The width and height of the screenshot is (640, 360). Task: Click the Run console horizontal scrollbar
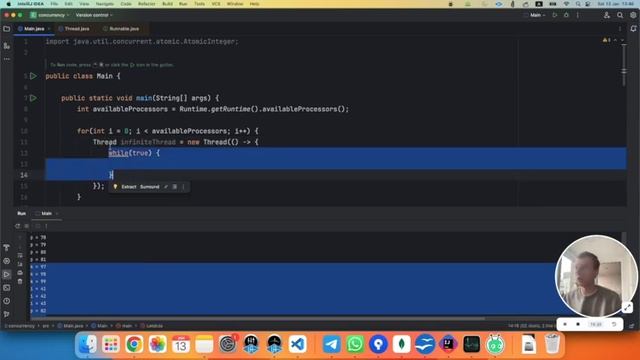[258, 318]
